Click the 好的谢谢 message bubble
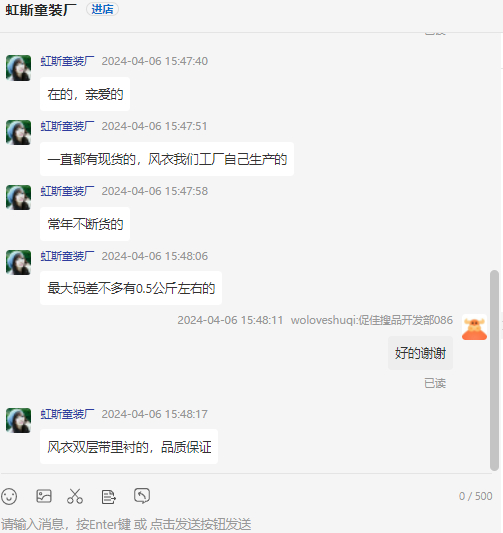This screenshot has width=503, height=533. pyautogui.click(x=420, y=353)
